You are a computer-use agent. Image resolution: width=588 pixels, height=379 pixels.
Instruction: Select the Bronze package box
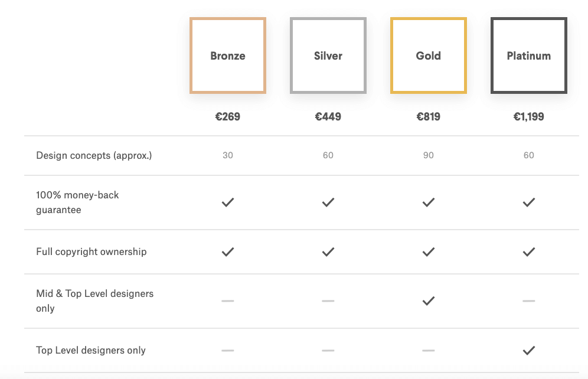[x=228, y=55]
